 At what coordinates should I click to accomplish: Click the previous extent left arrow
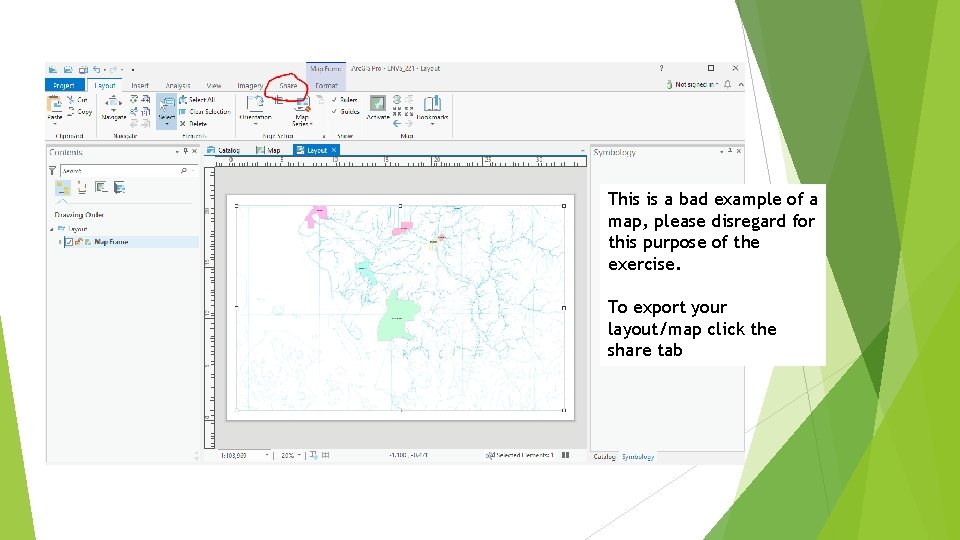coord(397,124)
